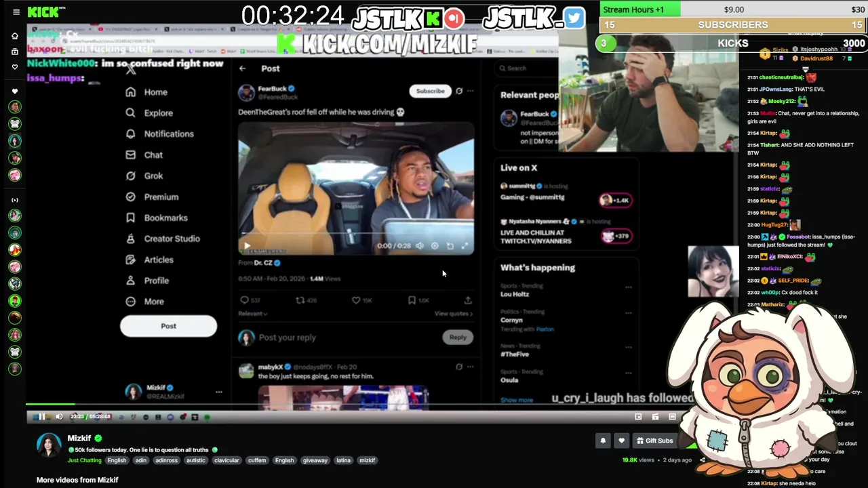This screenshot has width=868, height=488.
Task: Open more options on mabykX's reply
Action: click(x=470, y=367)
